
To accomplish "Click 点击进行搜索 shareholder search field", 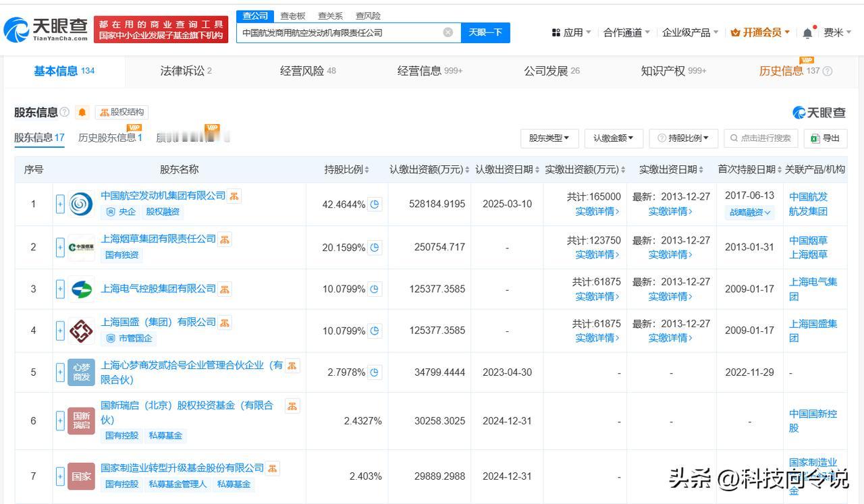I will coord(761,138).
